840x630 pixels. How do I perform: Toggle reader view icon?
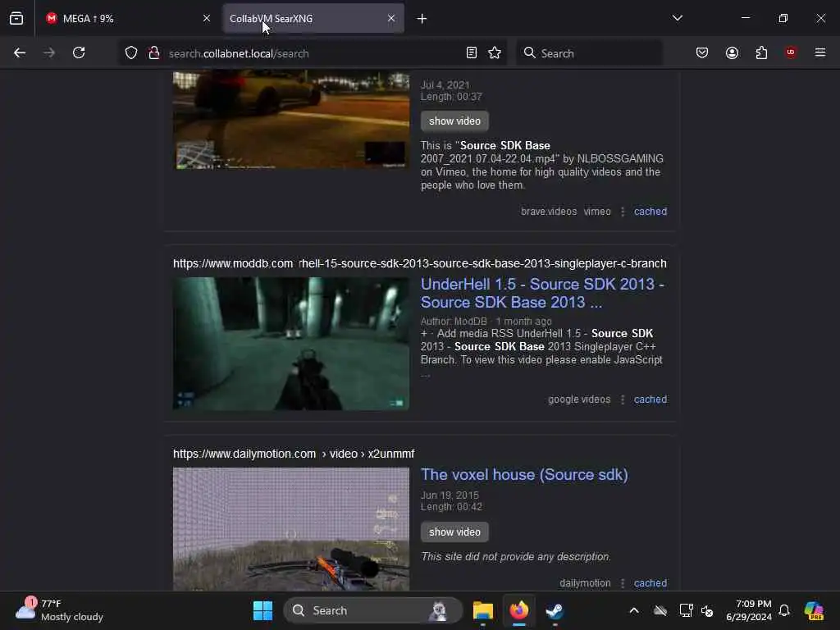[x=472, y=52]
